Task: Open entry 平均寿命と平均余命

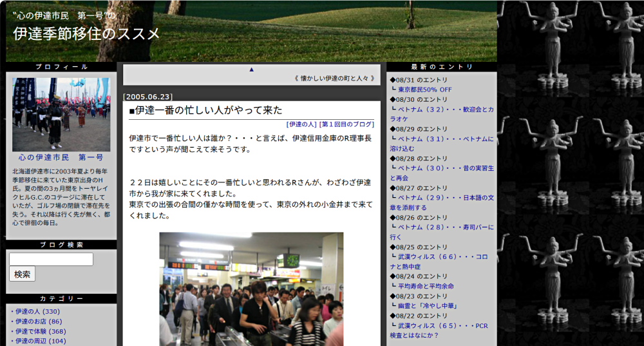Action: pos(426,286)
